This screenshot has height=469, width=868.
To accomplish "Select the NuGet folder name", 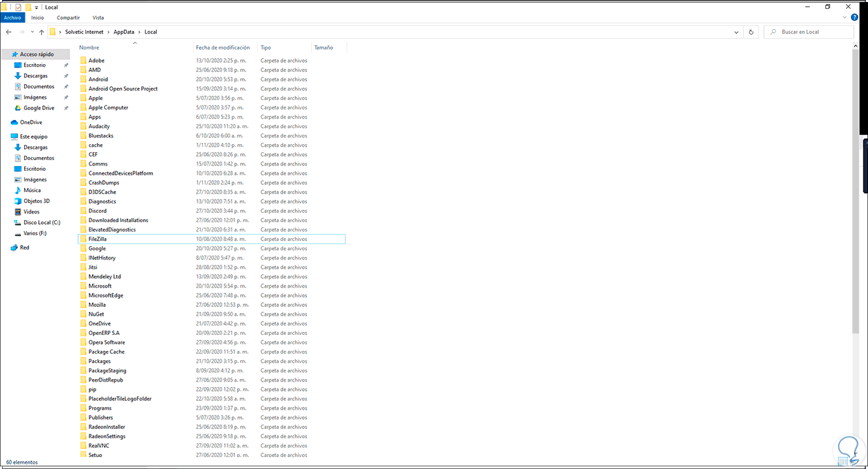I will (x=96, y=314).
